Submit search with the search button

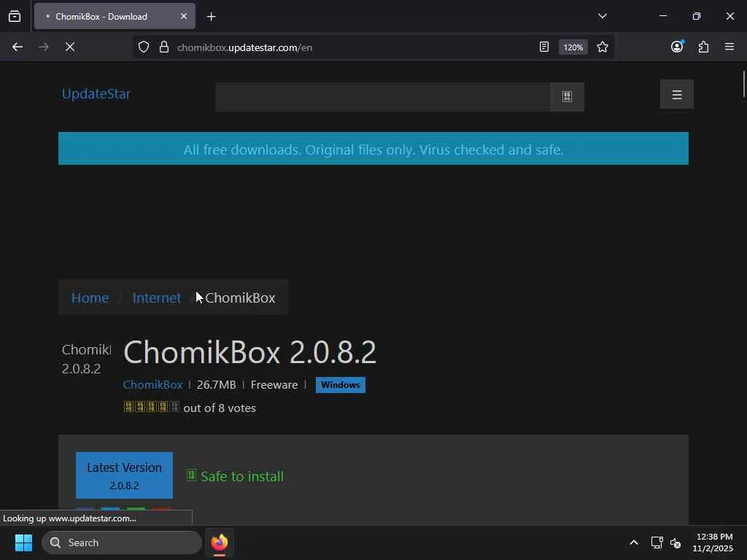pyautogui.click(x=567, y=97)
